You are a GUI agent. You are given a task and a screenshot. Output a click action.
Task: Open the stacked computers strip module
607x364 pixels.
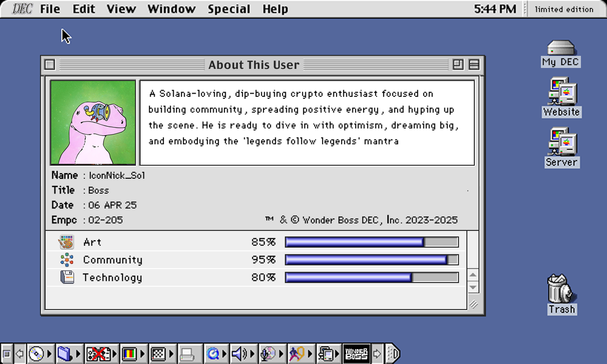point(329,355)
